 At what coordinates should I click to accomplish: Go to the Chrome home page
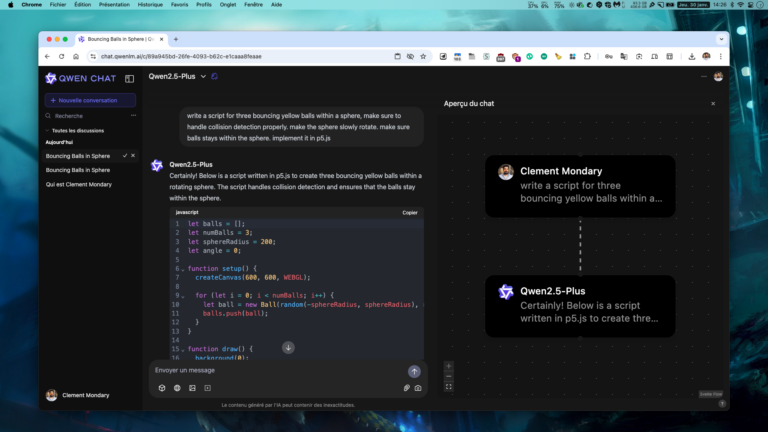(x=76, y=56)
